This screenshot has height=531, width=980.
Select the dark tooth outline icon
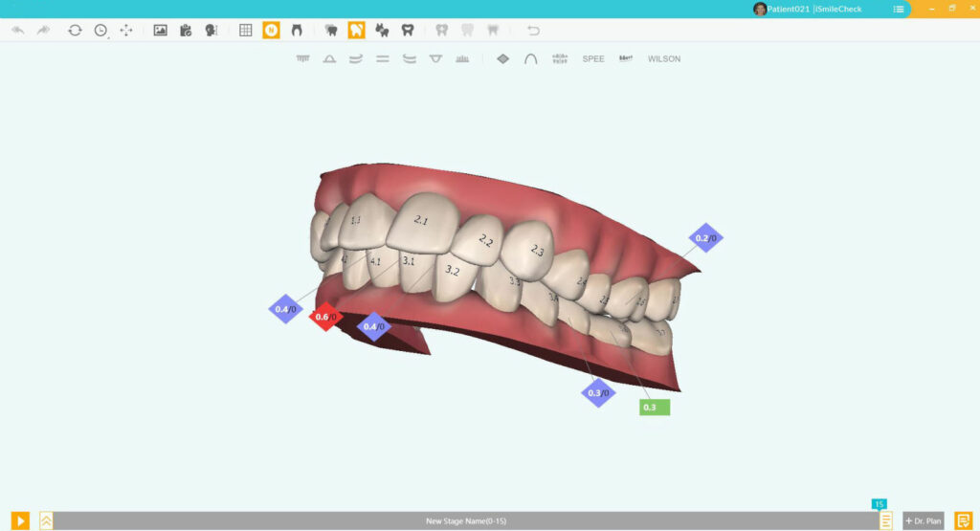(x=408, y=30)
